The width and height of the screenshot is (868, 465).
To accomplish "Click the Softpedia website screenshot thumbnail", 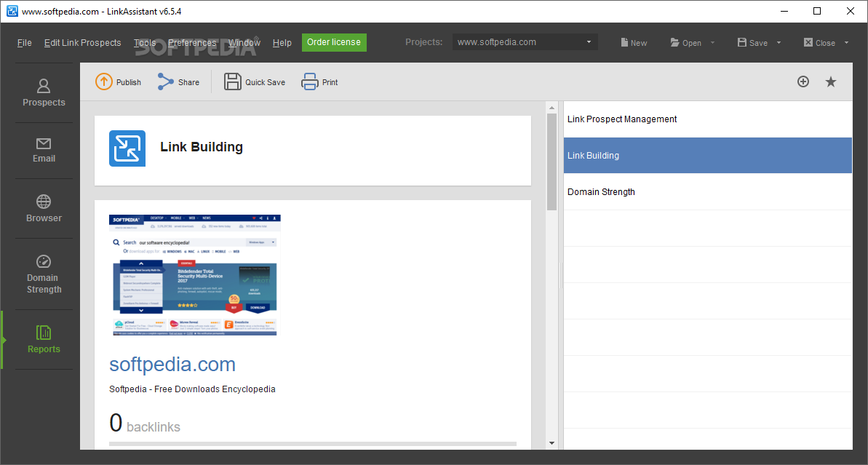I will click(x=194, y=275).
